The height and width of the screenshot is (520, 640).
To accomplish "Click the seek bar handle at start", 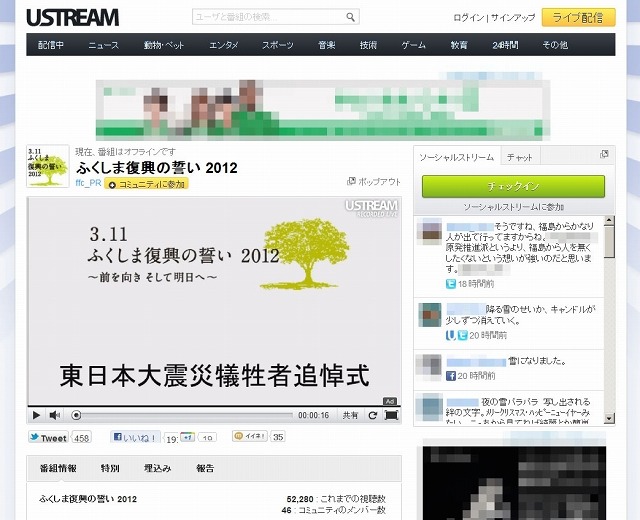I will click(x=76, y=415).
